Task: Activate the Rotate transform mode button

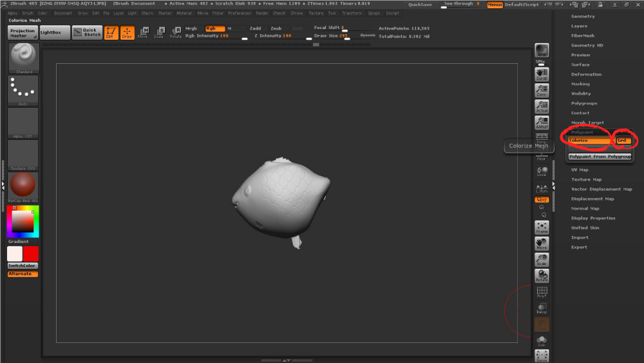Action: tap(175, 32)
